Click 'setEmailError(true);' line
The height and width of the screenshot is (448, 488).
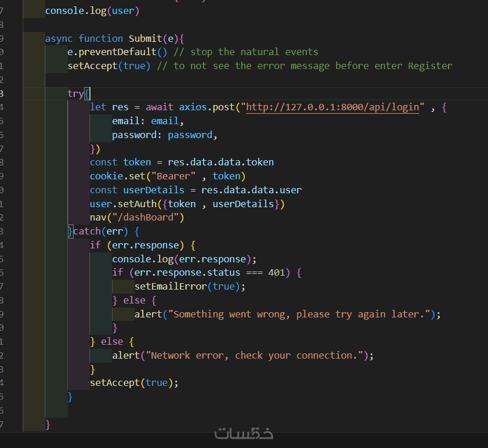(x=190, y=287)
